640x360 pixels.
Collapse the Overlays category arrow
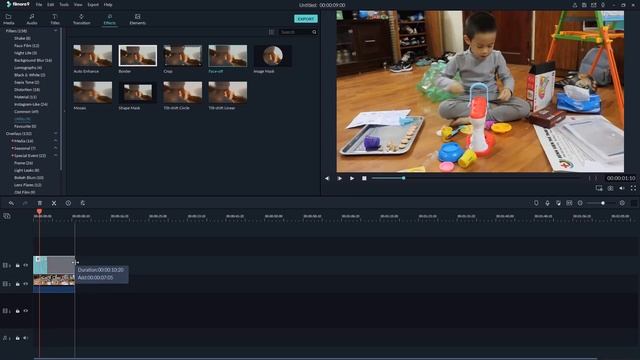click(x=56, y=133)
